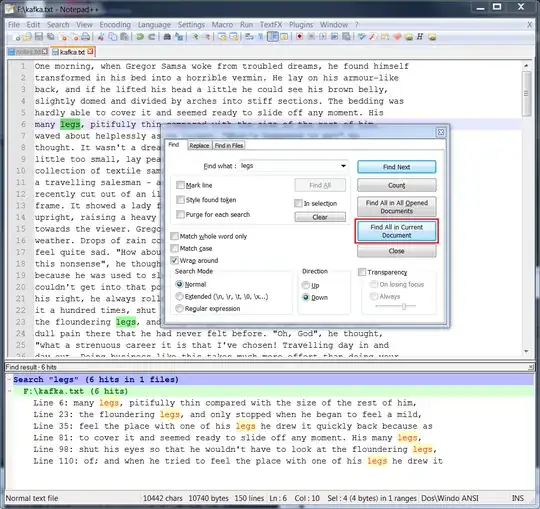Switch to the Replace tab

(x=199, y=146)
